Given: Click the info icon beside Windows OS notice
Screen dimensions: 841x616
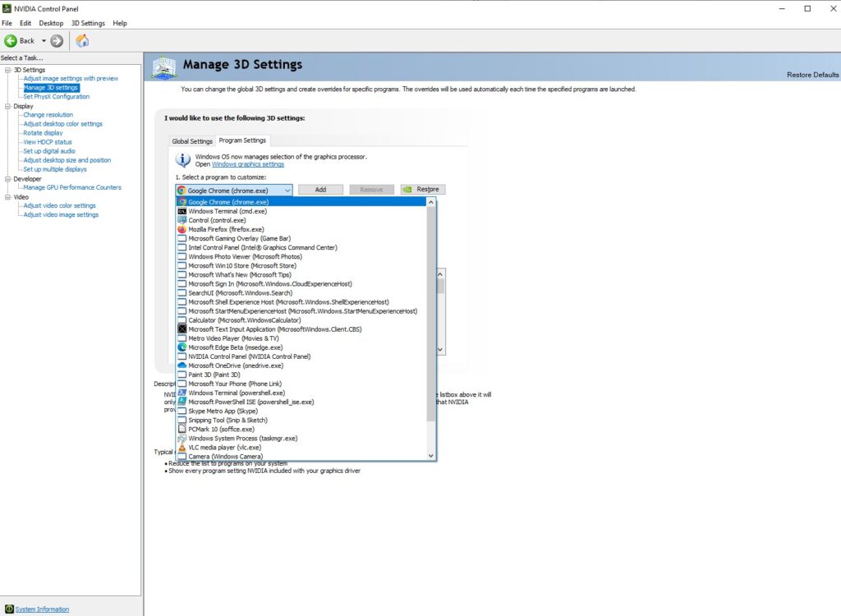Looking at the screenshot, I should (x=183, y=160).
